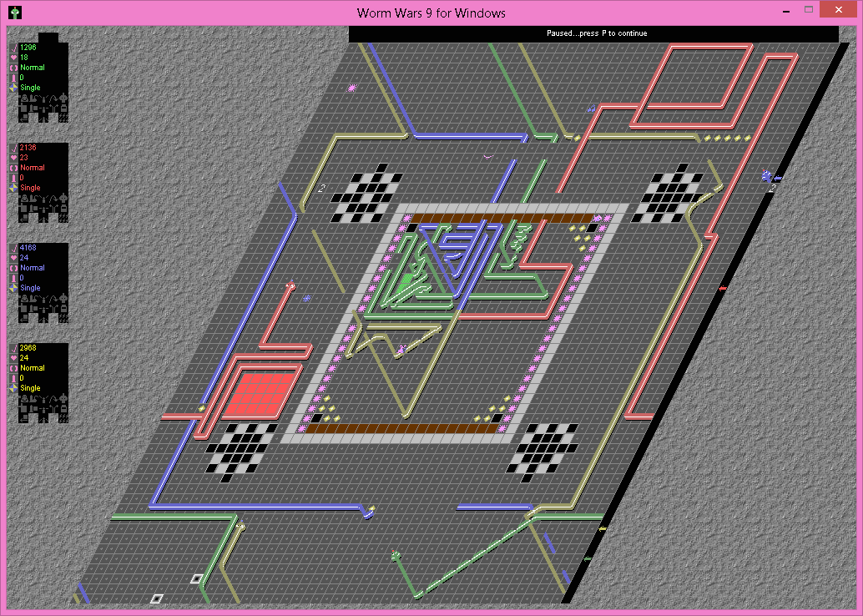Viewport: 863px width, 616px height.
Task: Click the yellow player's speed brackets icon
Action: click(13, 368)
